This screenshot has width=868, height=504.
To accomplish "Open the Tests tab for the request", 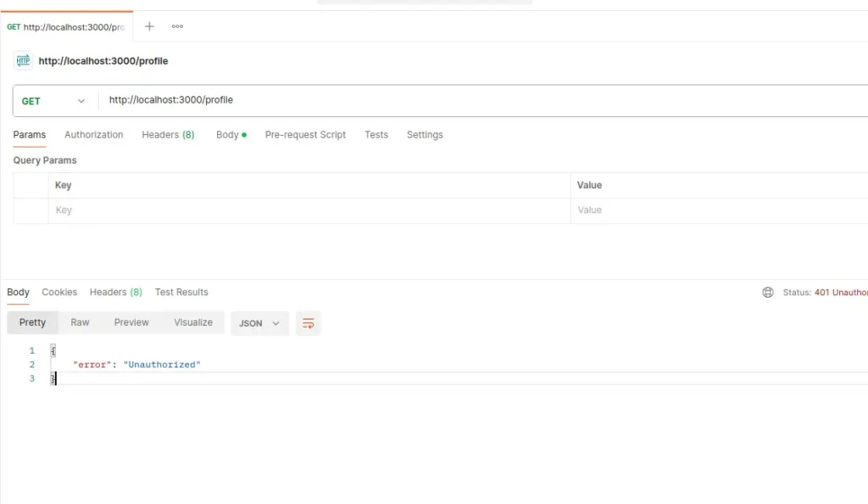I will click(x=376, y=134).
